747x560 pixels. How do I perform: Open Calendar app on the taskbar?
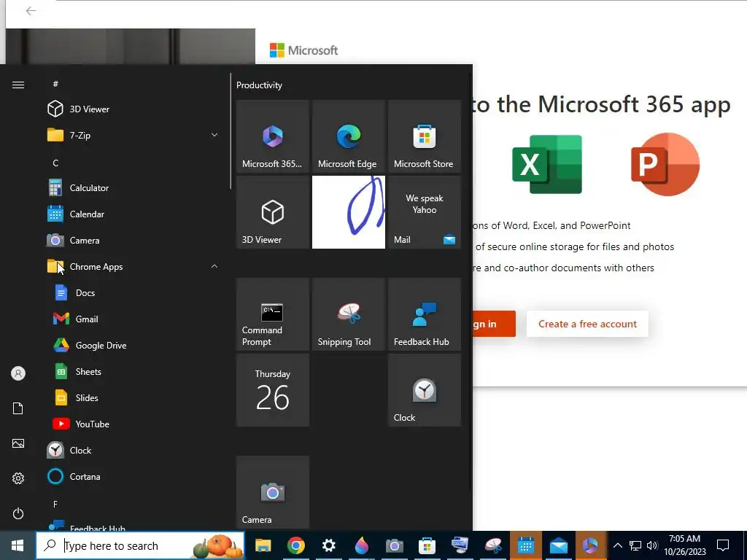[x=525, y=545]
